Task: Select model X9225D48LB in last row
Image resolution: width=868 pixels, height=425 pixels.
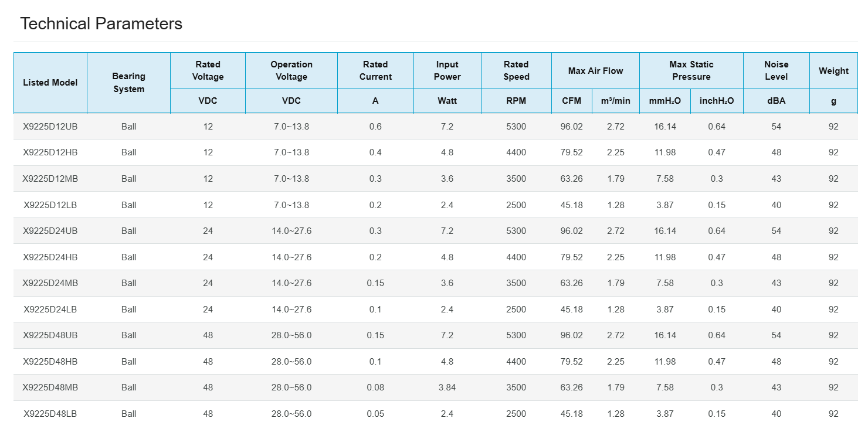Action: tap(50, 414)
